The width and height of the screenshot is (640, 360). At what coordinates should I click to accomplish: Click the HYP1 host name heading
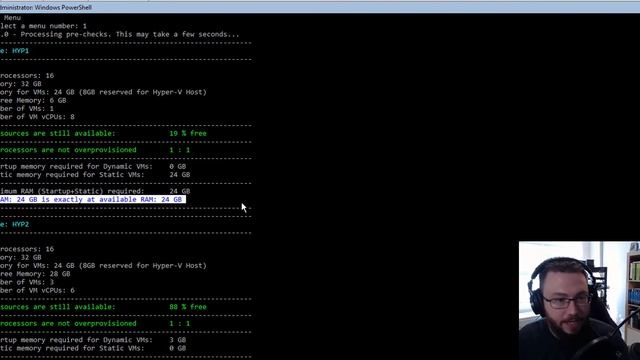20,51
